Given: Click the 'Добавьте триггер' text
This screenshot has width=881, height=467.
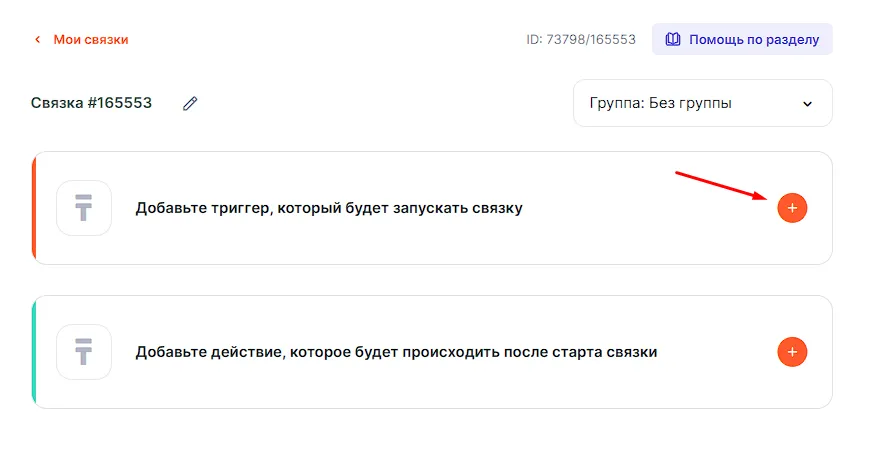Looking at the screenshot, I should (x=200, y=208).
